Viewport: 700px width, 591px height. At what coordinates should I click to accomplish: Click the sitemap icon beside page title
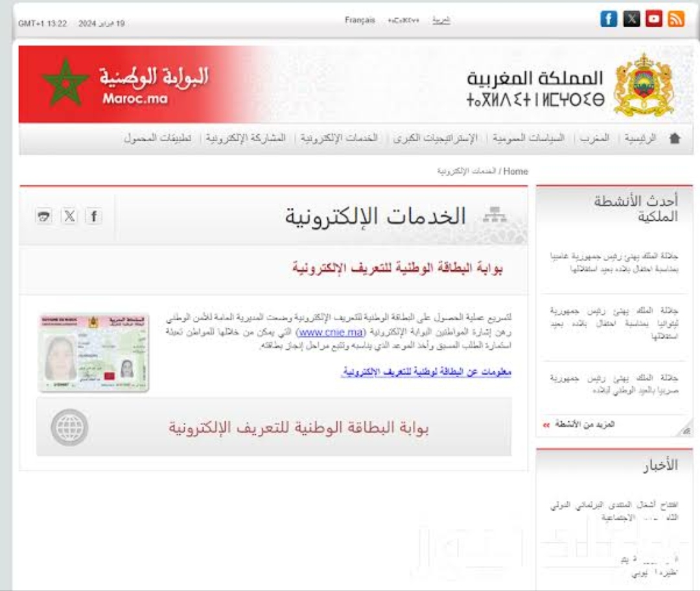click(495, 214)
